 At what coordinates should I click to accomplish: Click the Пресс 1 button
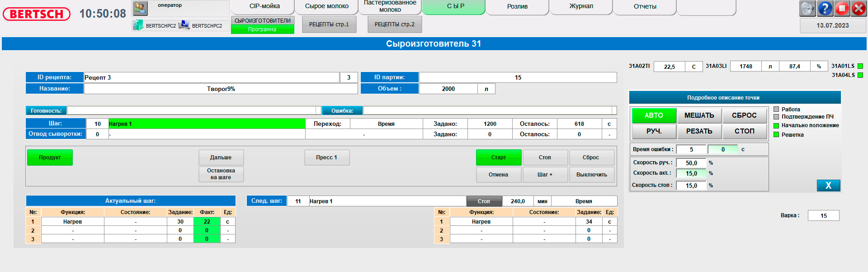pyautogui.click(x=327, y=157)
